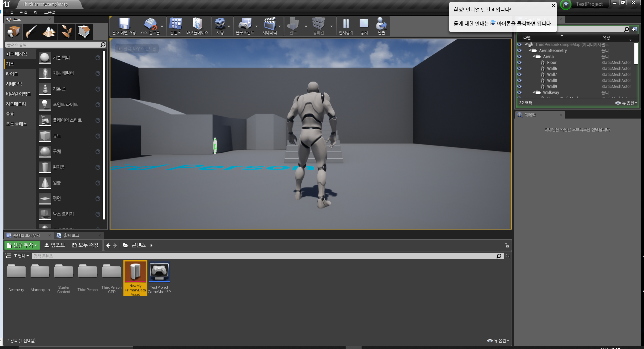Open Settings toolbar icon
This screenshot has width=644, height=349.
coord(220,26)
